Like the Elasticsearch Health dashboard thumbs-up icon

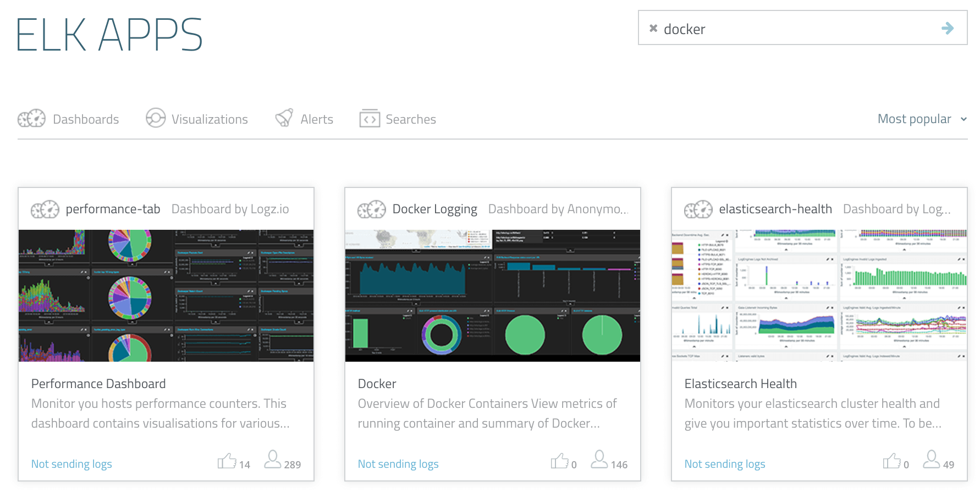pos(892,461)
